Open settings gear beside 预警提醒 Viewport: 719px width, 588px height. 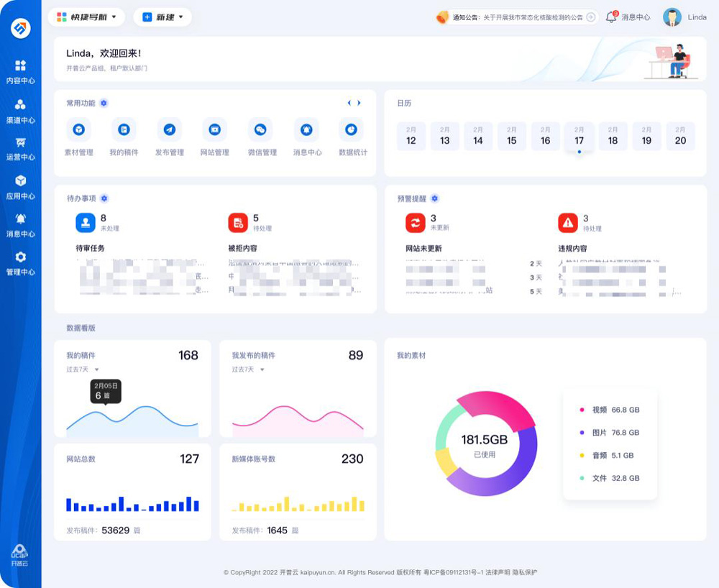pyautogui.click(x=435, y=198)
